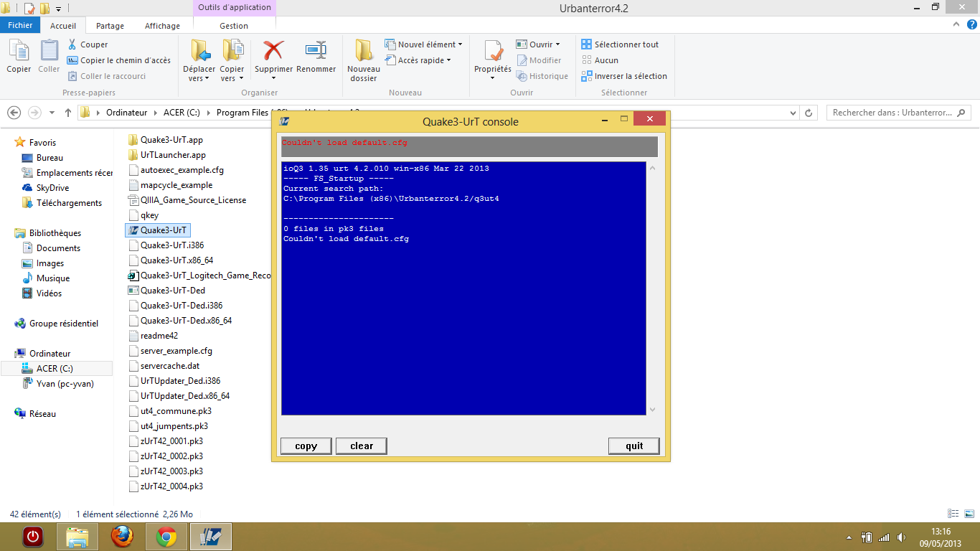This screenshot has height=551, width=980.
Task: Create a folder with Nouveau dossier
Action: [364, 60]
